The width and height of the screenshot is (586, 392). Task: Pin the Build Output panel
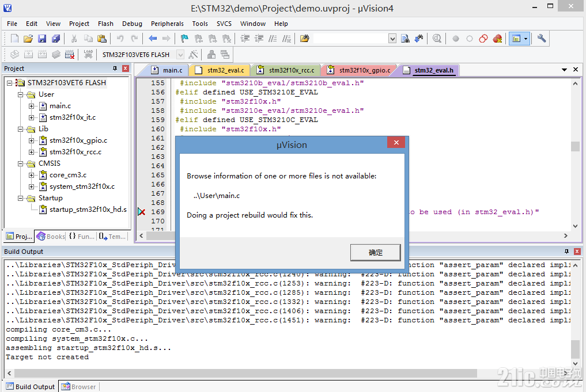(566, 251)
